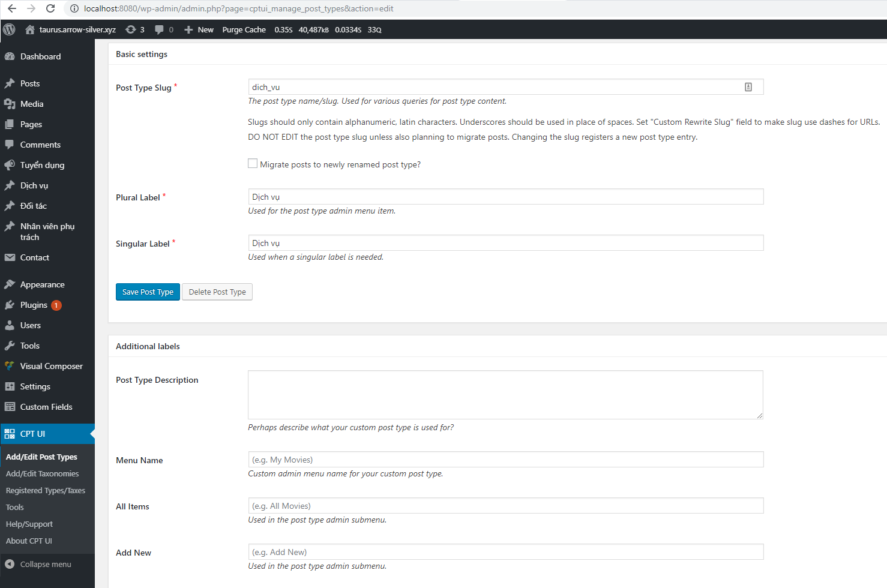Click the Tools wrench icon
Screen dimensions: 887x588
[10, 346]
